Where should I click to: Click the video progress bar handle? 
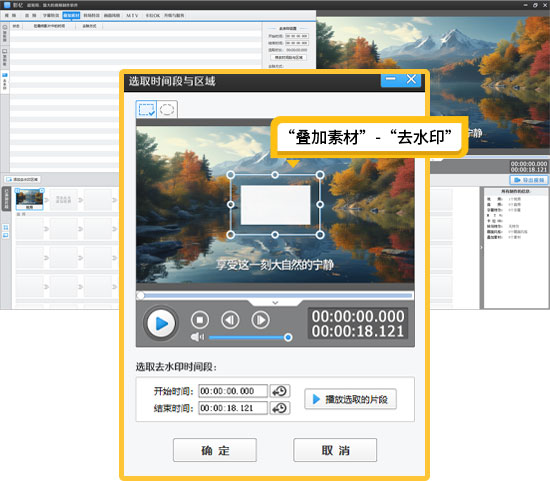[x=140, y=296]
